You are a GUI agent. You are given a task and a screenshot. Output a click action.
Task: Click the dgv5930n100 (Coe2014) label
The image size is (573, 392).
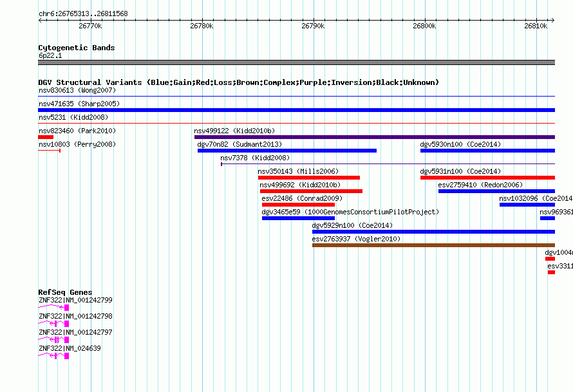pos(460,144)
